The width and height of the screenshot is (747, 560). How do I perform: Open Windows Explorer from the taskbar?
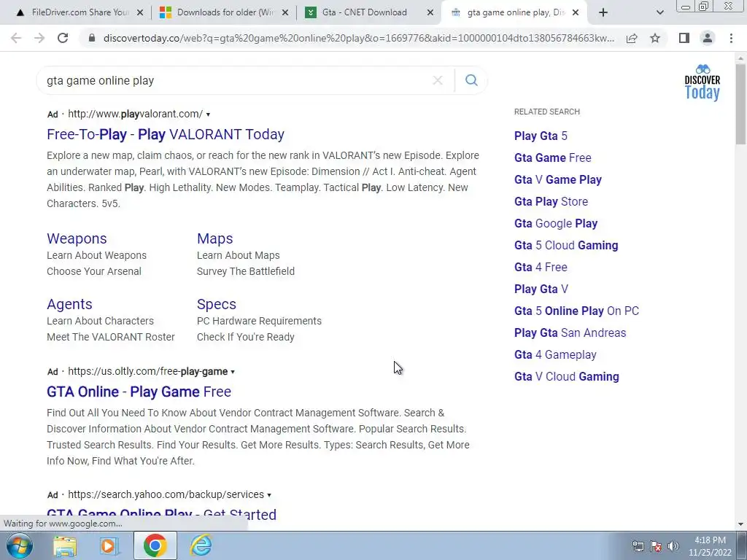65,545
